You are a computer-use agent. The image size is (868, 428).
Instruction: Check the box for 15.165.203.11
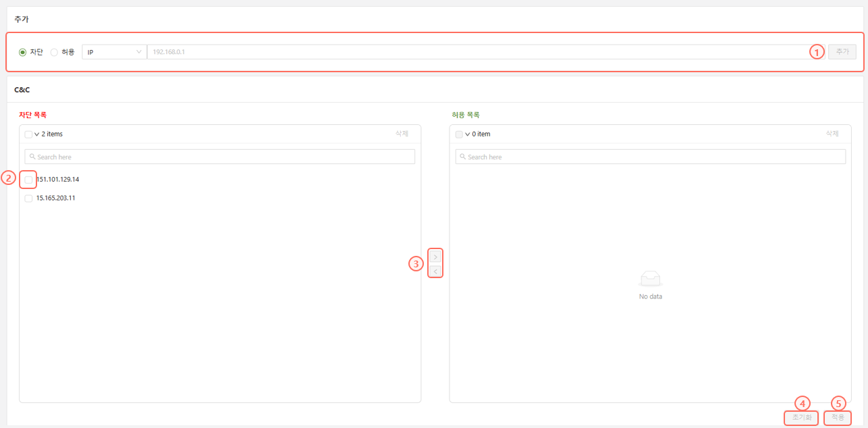pyautogui.click(x=28, y=198)
